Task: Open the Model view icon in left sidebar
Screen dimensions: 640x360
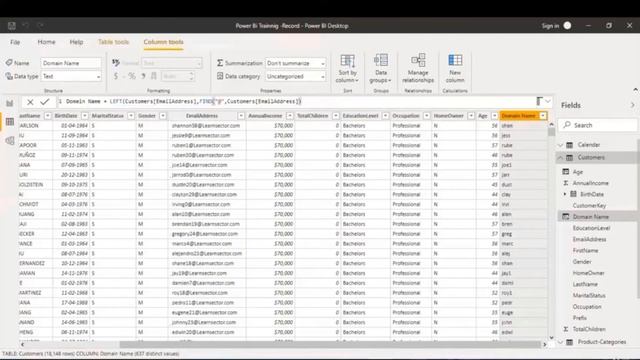Action: pyautogui.click(x=10, y=141)
